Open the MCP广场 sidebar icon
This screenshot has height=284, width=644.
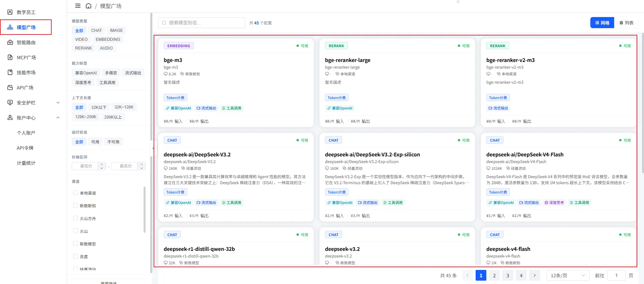coord(10,57)
